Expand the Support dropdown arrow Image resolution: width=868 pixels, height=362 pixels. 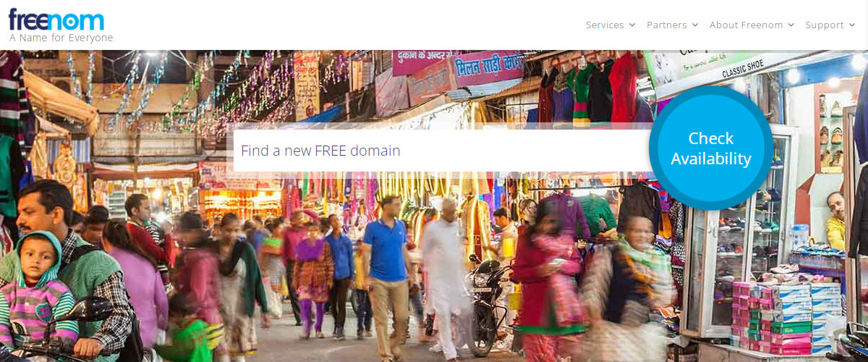(852, 25)
